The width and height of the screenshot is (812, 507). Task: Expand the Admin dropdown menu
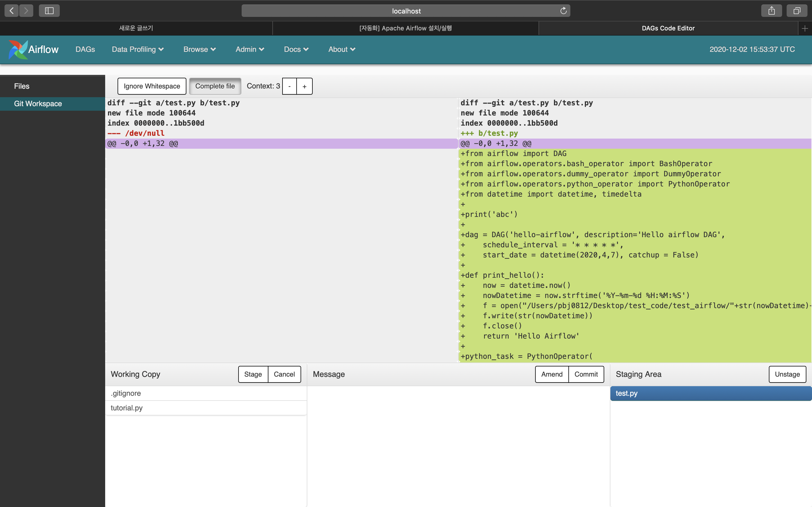click(250, 49)
